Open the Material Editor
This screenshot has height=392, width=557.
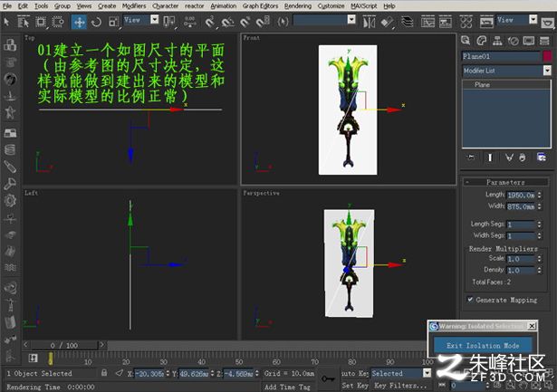coord(466,23)
